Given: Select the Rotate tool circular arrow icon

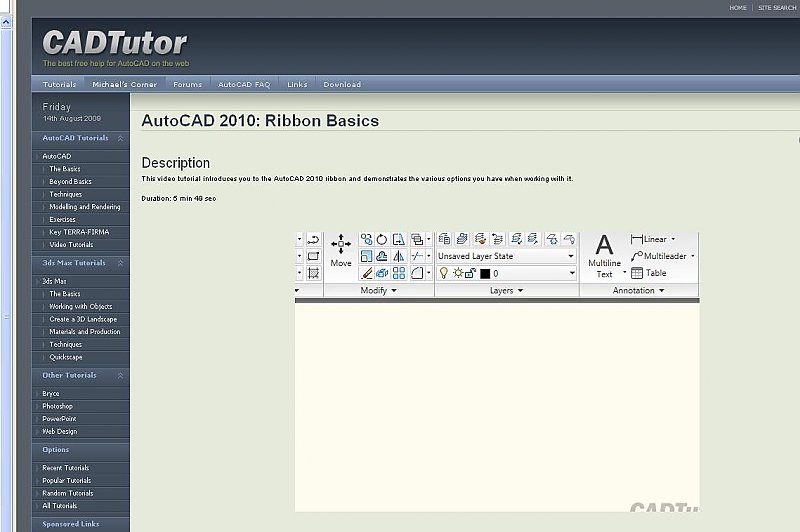Looking at the screenshot, I should [382, 239].
